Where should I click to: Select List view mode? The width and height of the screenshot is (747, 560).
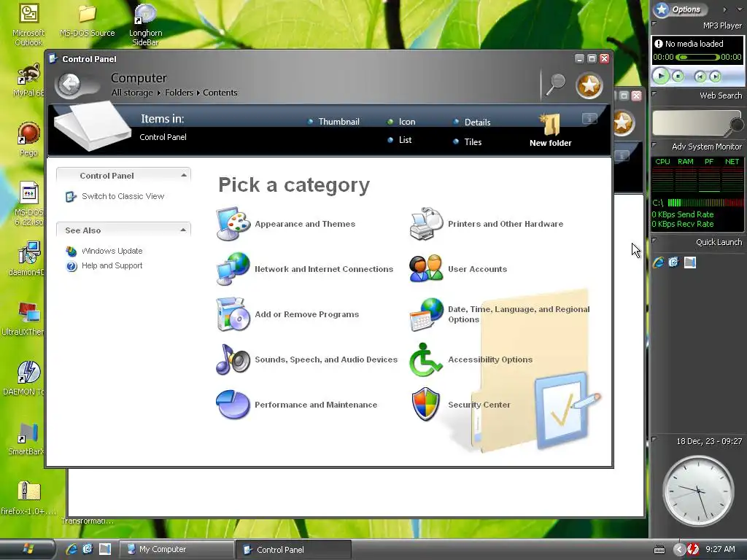click(399, 140)
